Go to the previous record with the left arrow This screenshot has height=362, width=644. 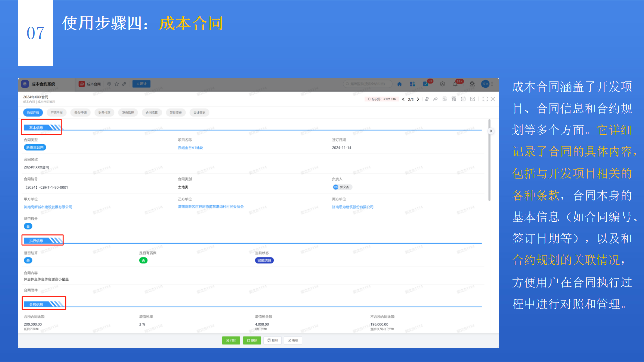403,100
